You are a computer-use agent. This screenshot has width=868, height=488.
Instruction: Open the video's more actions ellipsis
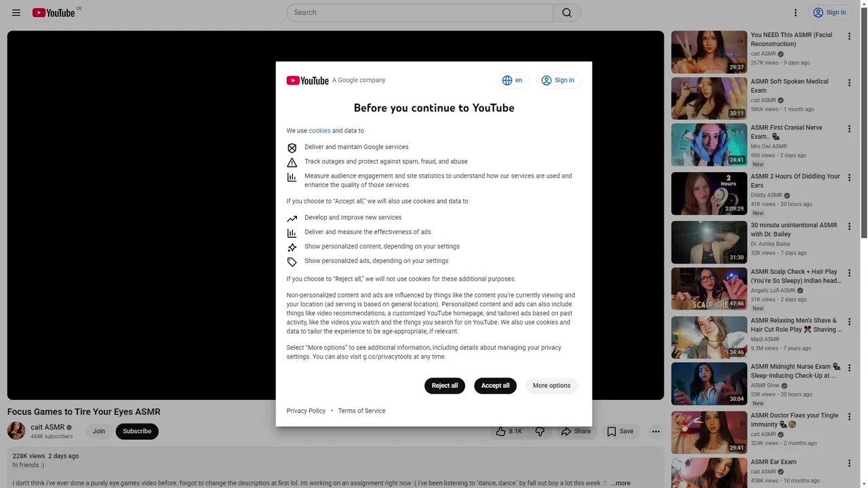pyautogui.click(x=656, y=431)
